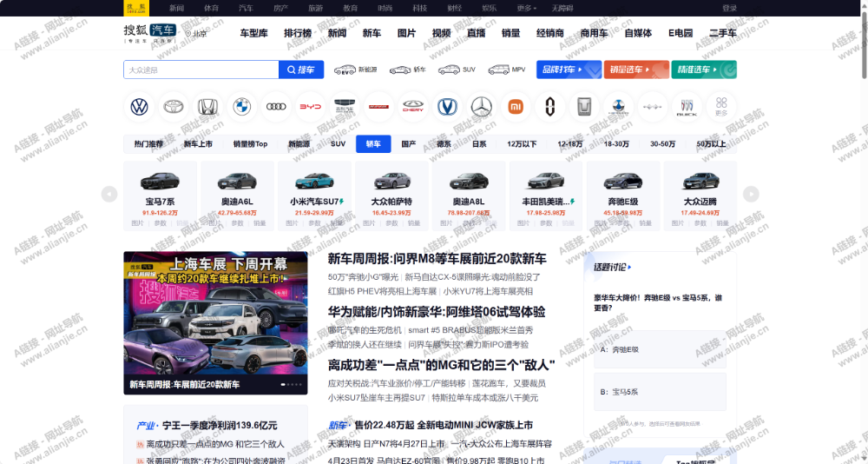868x464 pixels.
Task: Click the Chery brand logo
Action: click(413, 106)
